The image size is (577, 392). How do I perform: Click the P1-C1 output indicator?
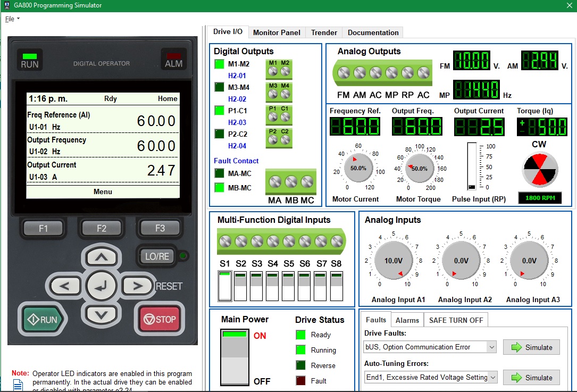click(219, 111)
